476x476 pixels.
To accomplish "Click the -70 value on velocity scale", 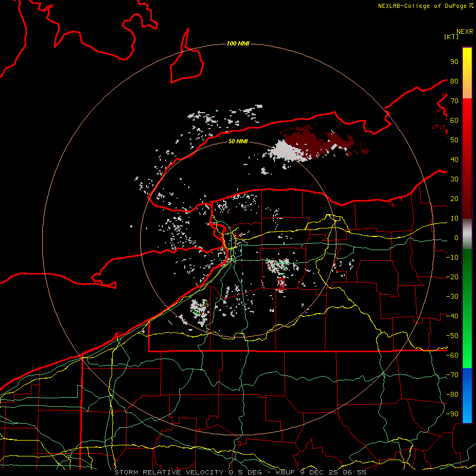I will [452, 375].
